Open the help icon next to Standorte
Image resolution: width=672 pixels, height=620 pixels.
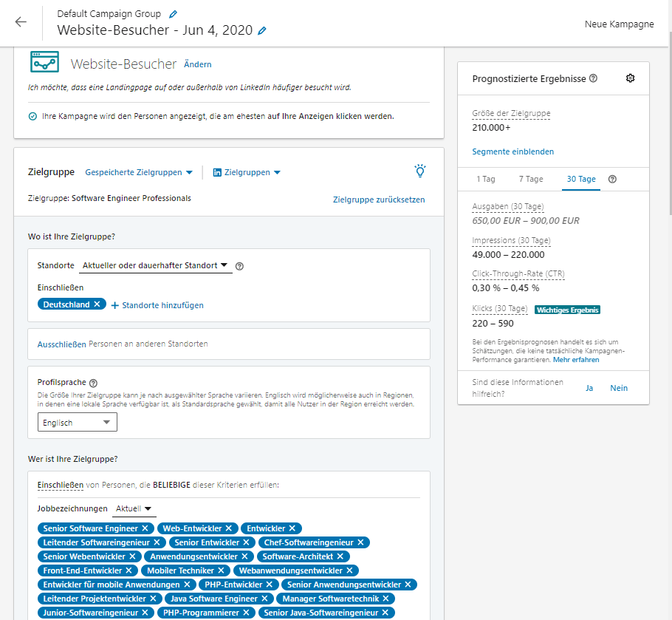(239, 265)
